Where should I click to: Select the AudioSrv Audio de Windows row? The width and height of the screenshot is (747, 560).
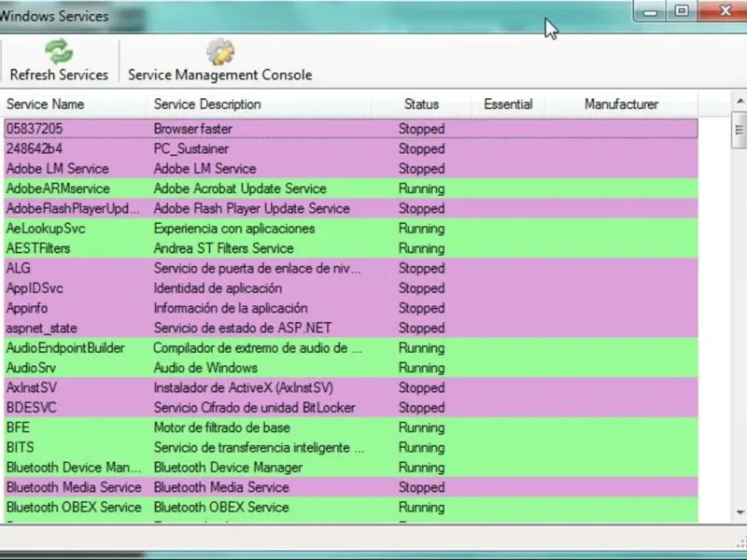click(x=351, y=368)
